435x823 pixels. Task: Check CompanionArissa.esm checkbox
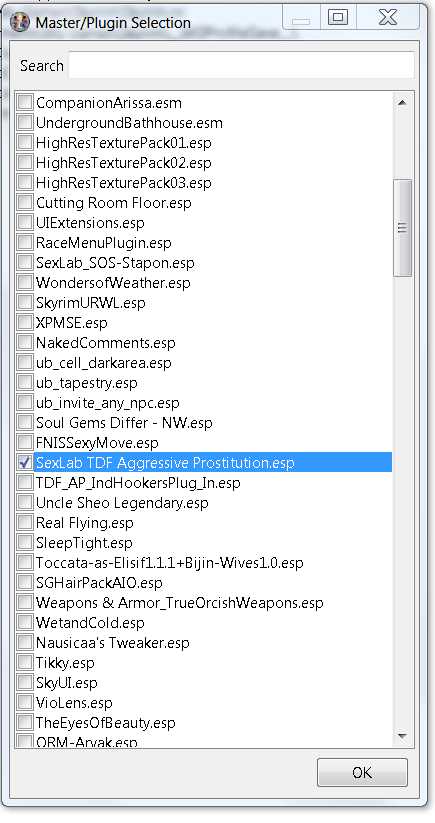click(25, 102)
